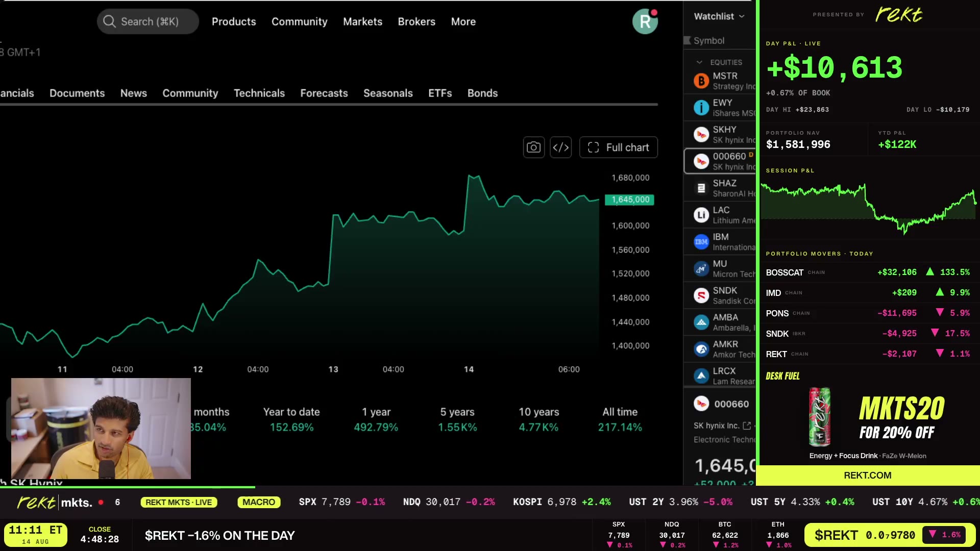This screenshot has width=980, height=551.
Task: Expand the Watchlist dropdown
Action: click(x=719, y=16)
